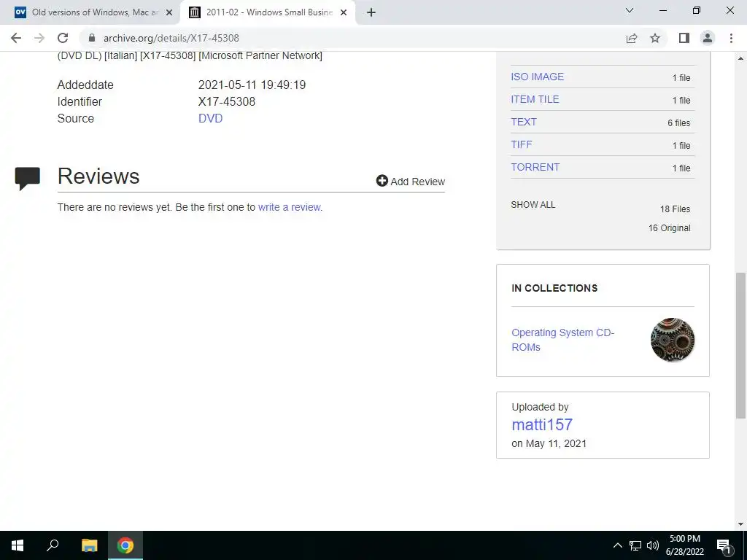Download the TORRENT file
This screenshot has width=747, height=560.
pos(535,167)
